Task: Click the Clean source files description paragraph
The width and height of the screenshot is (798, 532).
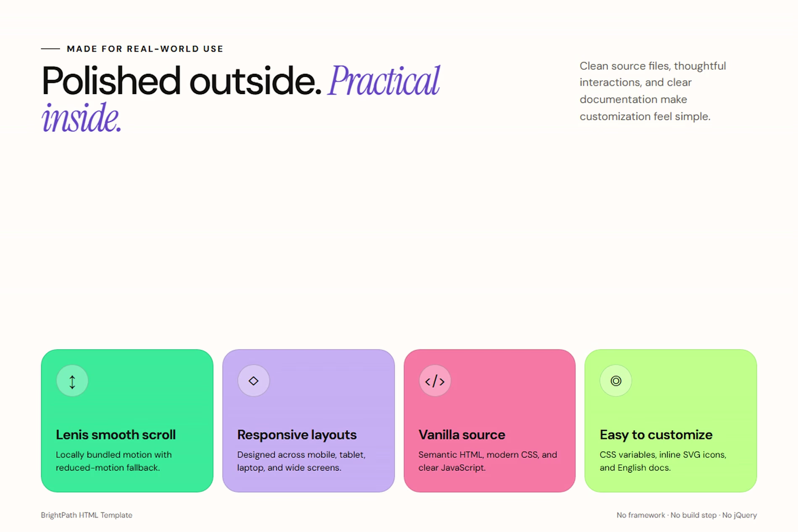Action: click(653, 91)
